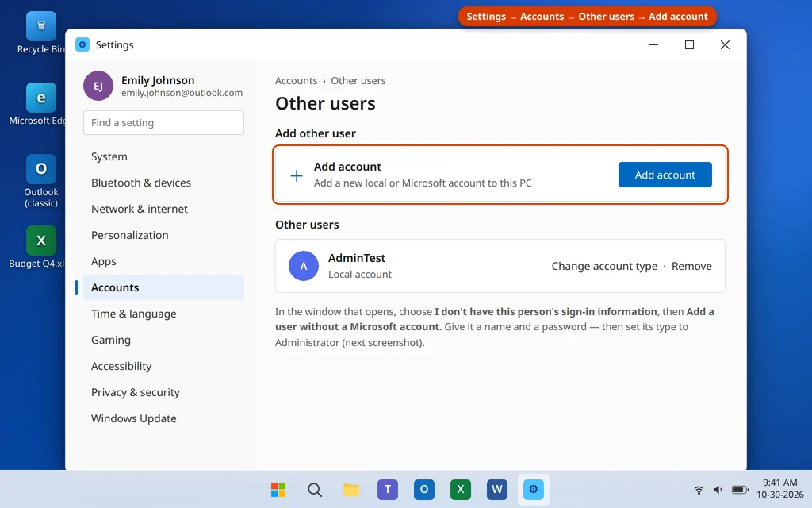Viewport: 812px width, 508px height.
Task: Open taskbar Search
Action: [x=314, y=489]
